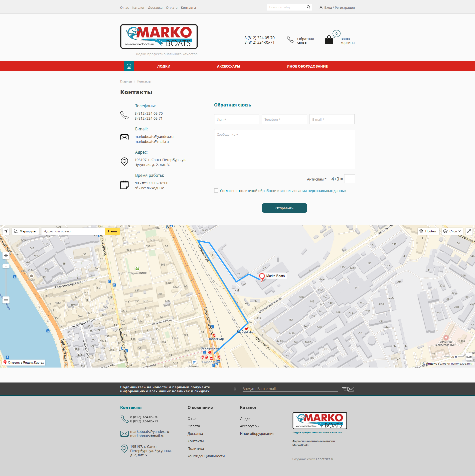Click the map ruler measure icon
Viewport: 475px width, 476px height.
coord(469,357)
